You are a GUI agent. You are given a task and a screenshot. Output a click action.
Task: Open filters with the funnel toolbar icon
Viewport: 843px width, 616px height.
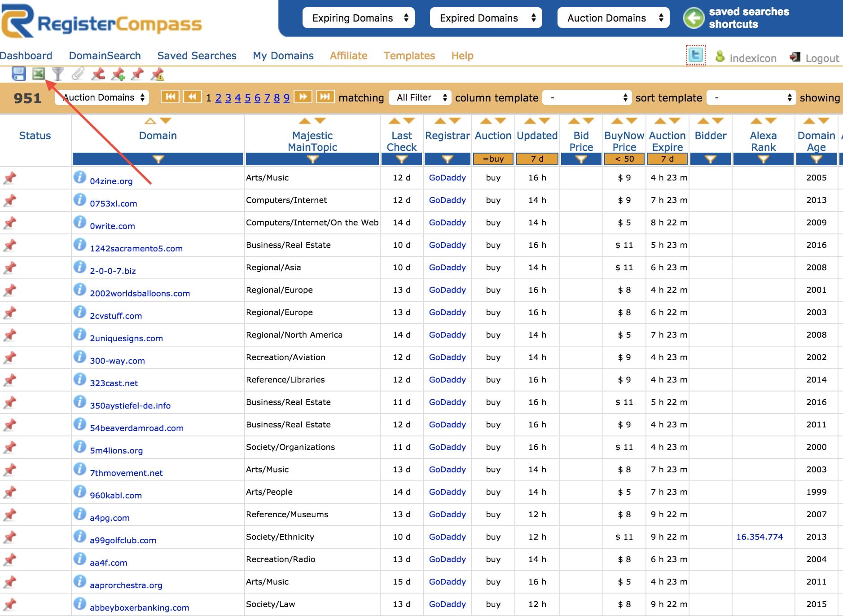[x=58, y=74]
